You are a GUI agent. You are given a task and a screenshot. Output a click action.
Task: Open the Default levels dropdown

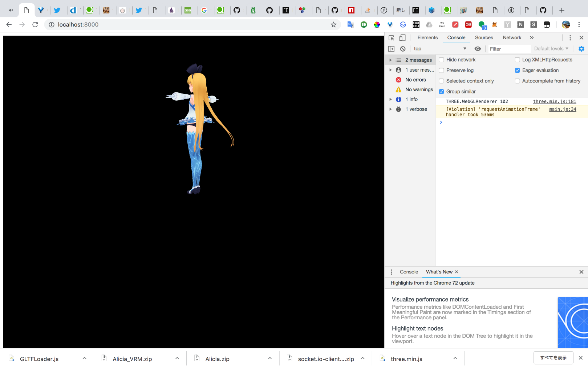[551, 49]
